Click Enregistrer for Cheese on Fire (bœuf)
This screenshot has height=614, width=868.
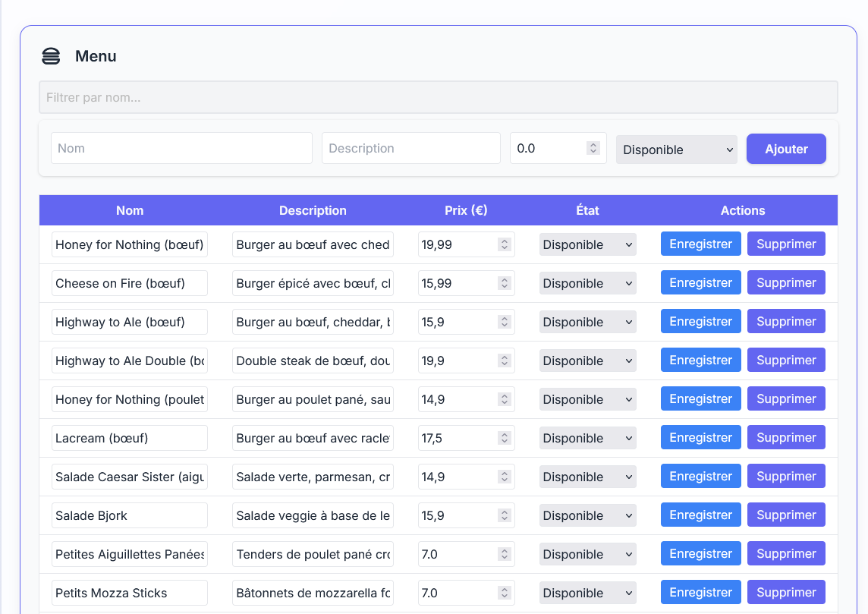700,282
